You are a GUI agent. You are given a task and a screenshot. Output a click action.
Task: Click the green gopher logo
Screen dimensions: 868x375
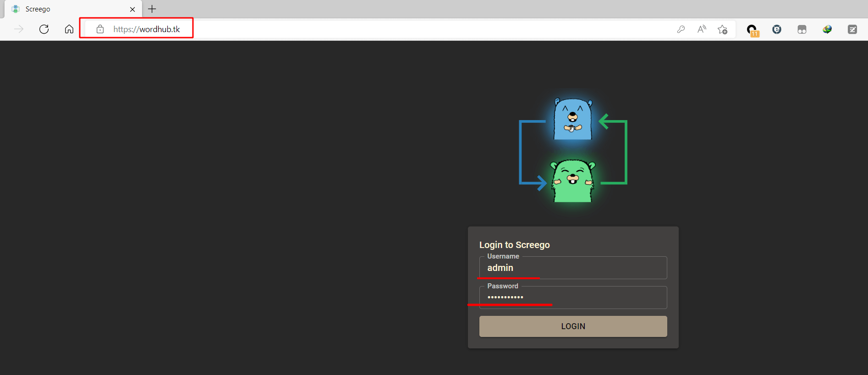[573, 181]
